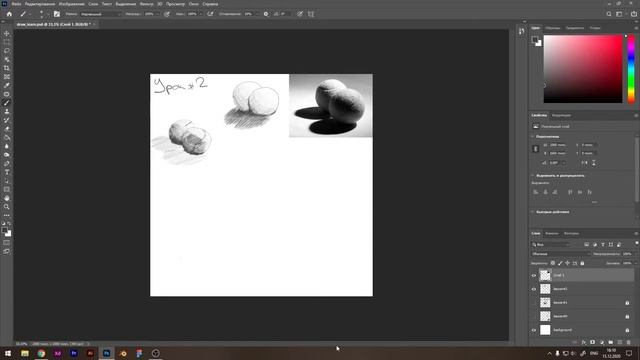Image resolution: width=640 pixels, height=360 pixels.
Task: Open layer blend mode dropdown
Action: pyautogui.click(x=561, y=254)
